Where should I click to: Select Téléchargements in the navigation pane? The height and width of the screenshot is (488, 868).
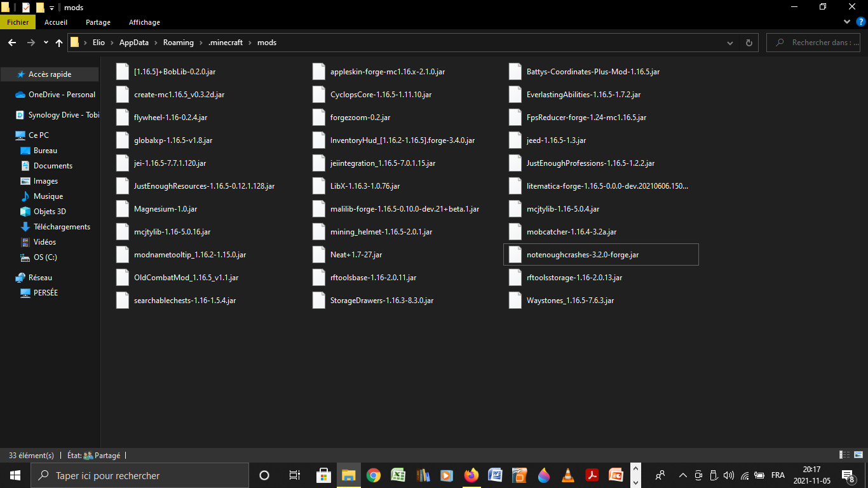pos(62,227)
